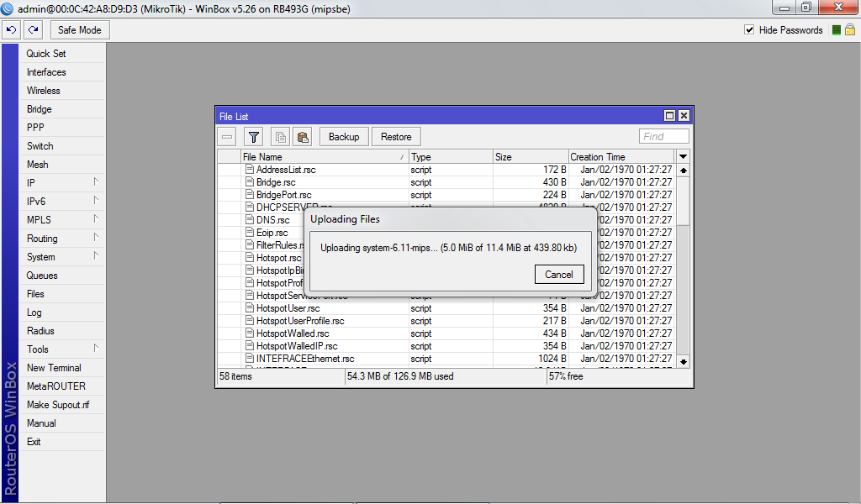Viewport: 861px width, 504px height.
Task: Focus the Find input field
Action: (664, 137)
